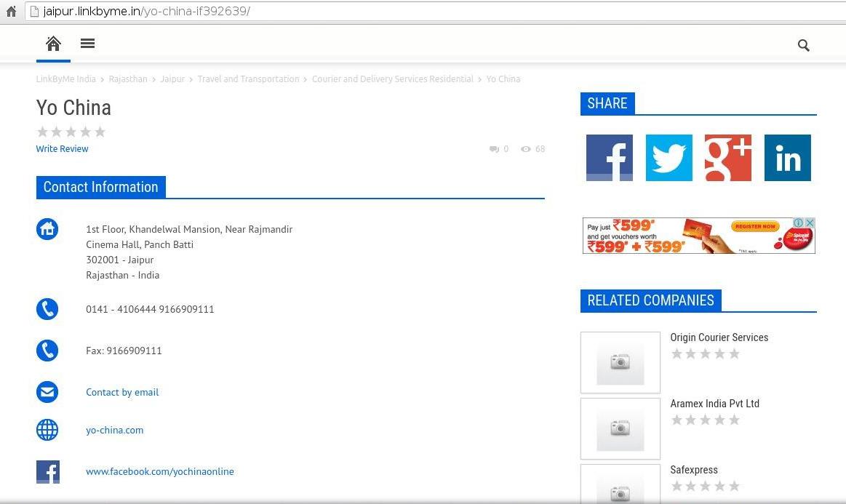Click Aramex India Pvt Ltd thumbnail image
This screenshot has height=504, width=846.
pos(620,429)
